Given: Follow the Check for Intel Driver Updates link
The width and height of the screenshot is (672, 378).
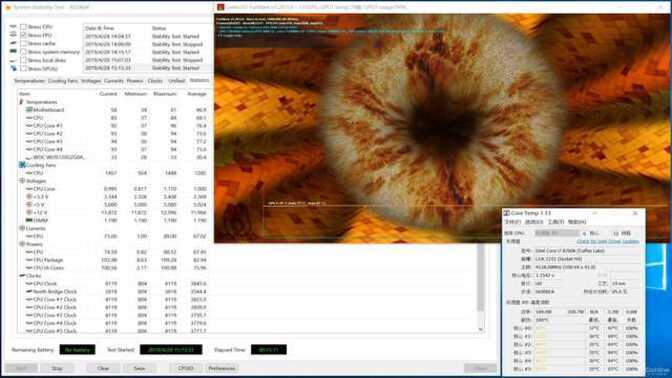Looking at the screenshot, I should tap(607, 242).
